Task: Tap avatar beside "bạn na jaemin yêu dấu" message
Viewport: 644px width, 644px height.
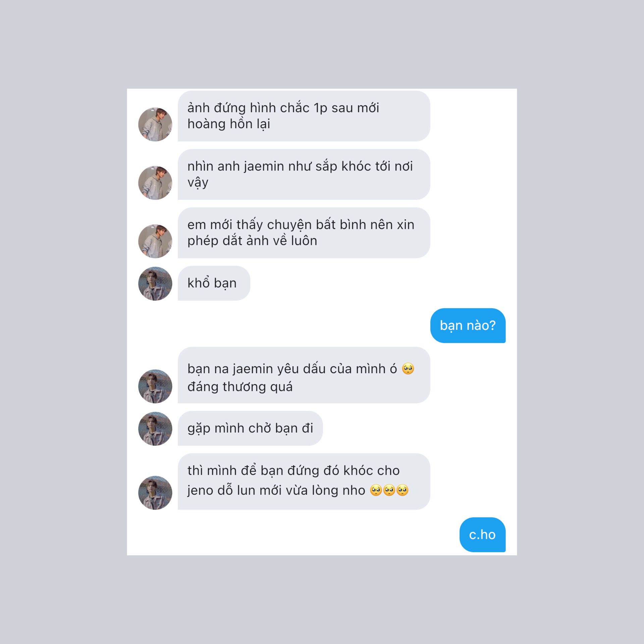Action: coord(155,386)
